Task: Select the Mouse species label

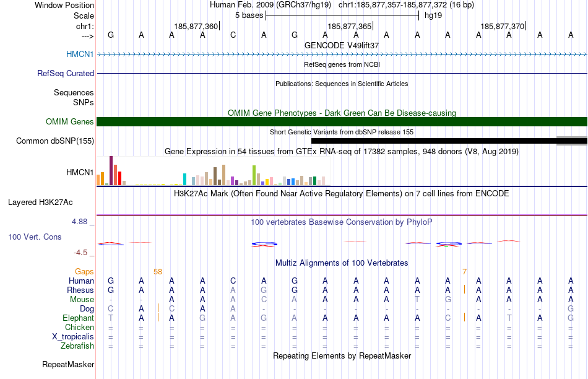Action: point(82,300)
